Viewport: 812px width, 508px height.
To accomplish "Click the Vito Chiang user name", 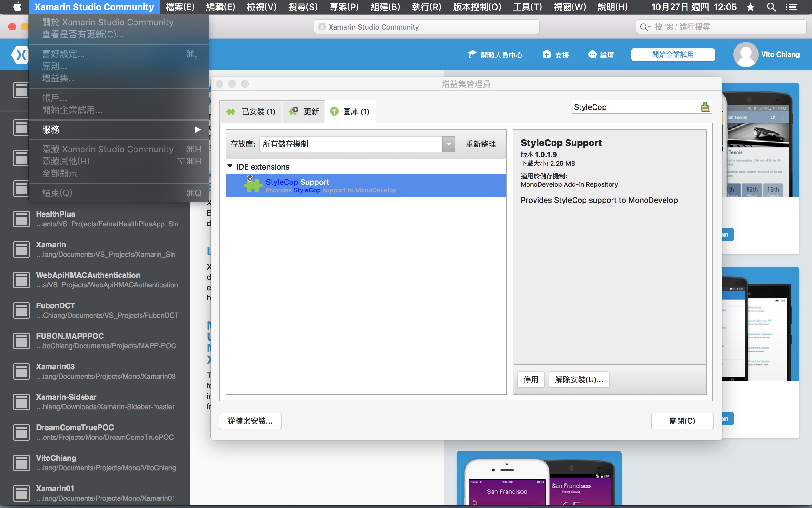I will tap(780, 54).
